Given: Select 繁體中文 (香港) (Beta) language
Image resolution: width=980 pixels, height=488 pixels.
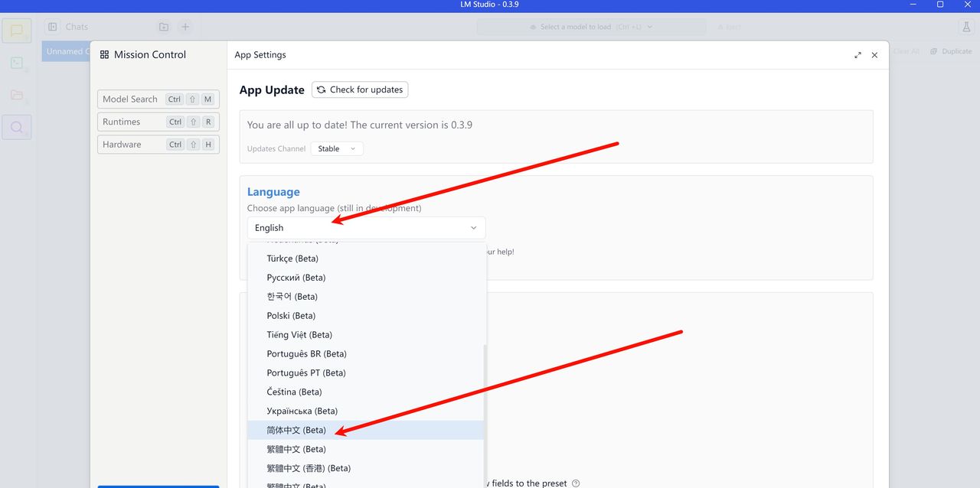Looking at the screenshot, I should 366,469.
